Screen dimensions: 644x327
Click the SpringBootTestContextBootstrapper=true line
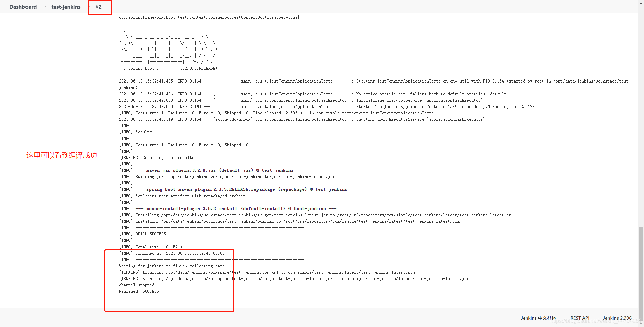point(209,17)
